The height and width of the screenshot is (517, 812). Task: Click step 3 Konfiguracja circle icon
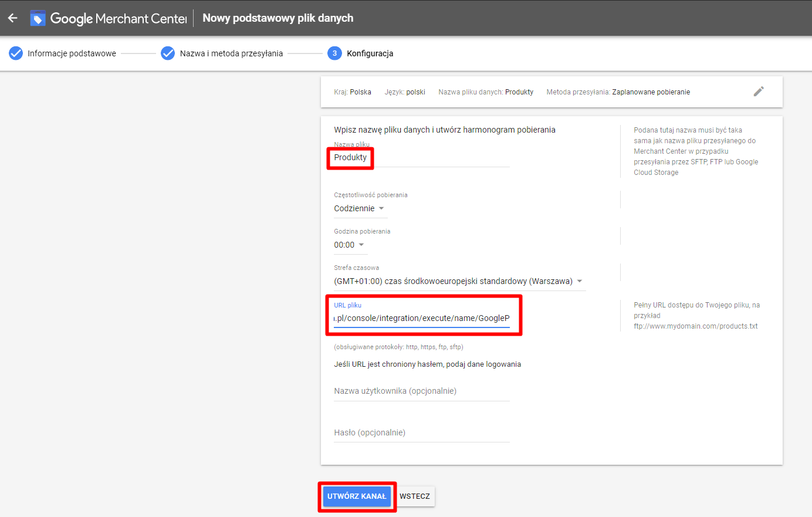[x=334, y=53]
